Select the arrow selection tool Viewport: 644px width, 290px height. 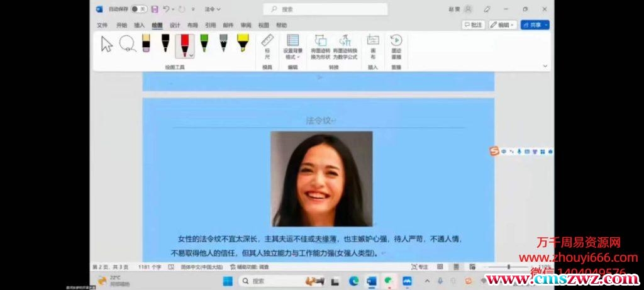coord(107,44)
